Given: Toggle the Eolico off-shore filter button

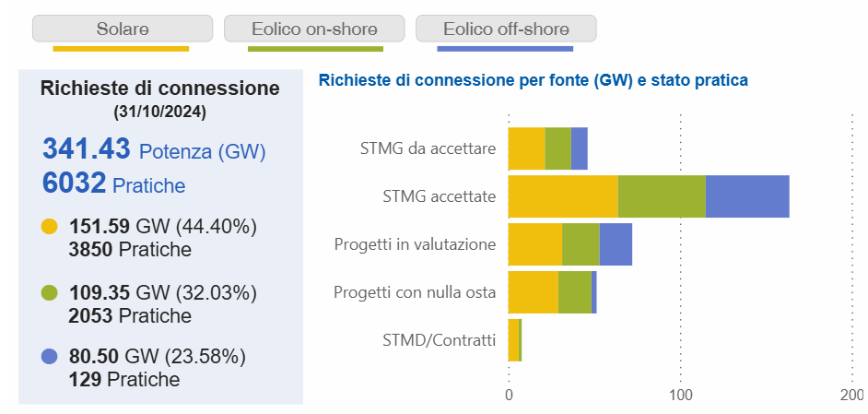Looking at the screenshot, I should (506, 29).
